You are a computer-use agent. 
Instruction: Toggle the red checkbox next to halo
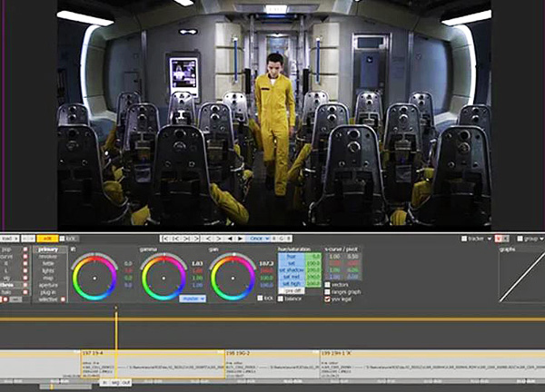click(x=25, y=292)
